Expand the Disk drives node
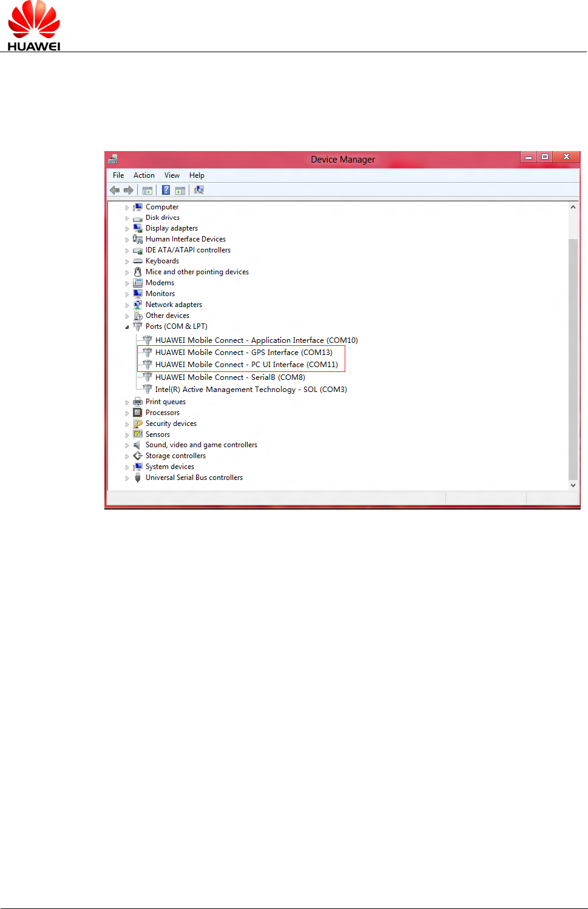 tap(127, 218)
